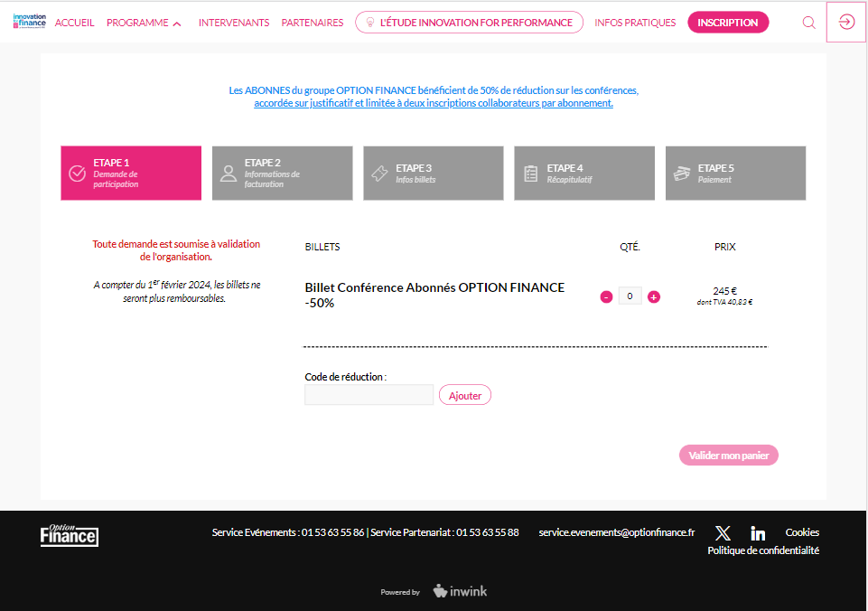Click the quantity field showing 0
This screenshot has width=868, height=611.
point(630,296)
